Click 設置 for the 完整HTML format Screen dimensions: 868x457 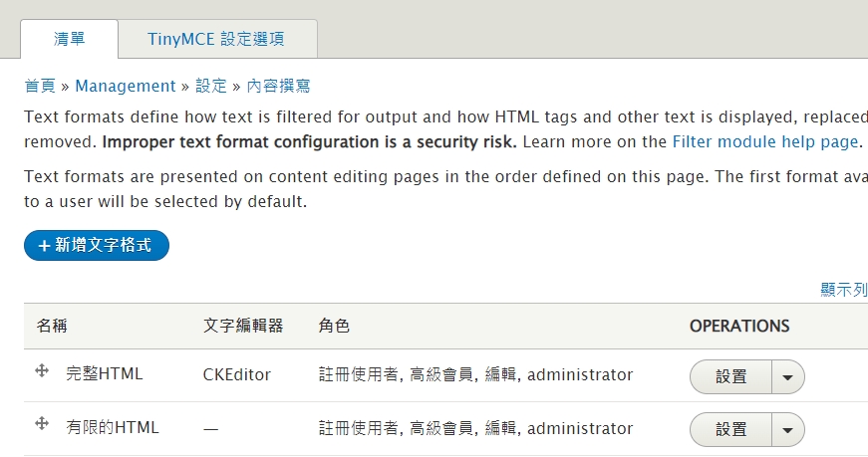pyautogui.click(x=730, y=377)
